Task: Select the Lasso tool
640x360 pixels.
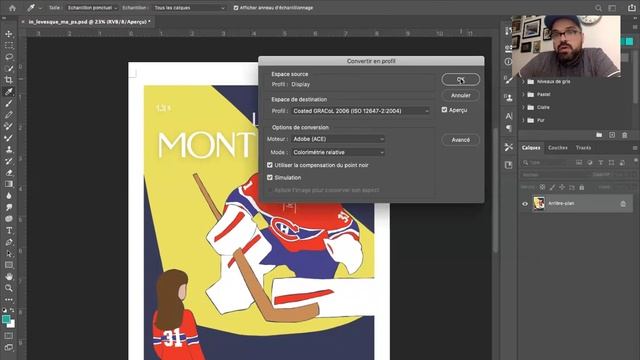Action: pyautogui.click(x=9, y=57)
